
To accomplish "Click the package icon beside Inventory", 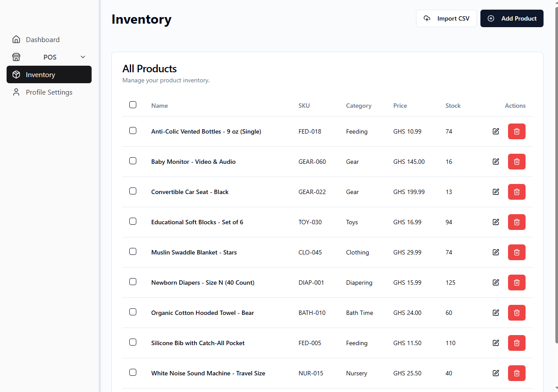I will point(16,74).
